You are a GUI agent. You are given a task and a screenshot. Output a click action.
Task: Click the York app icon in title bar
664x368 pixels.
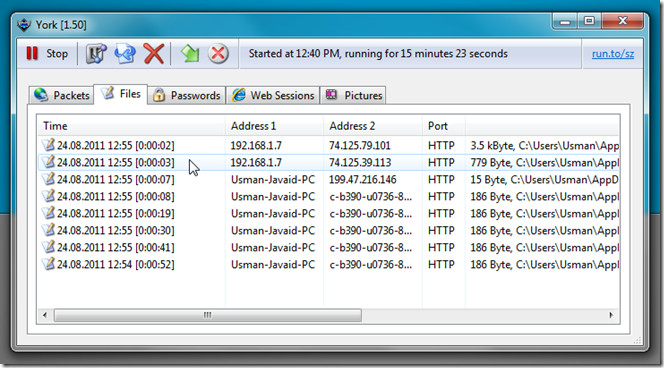[24, 25]
